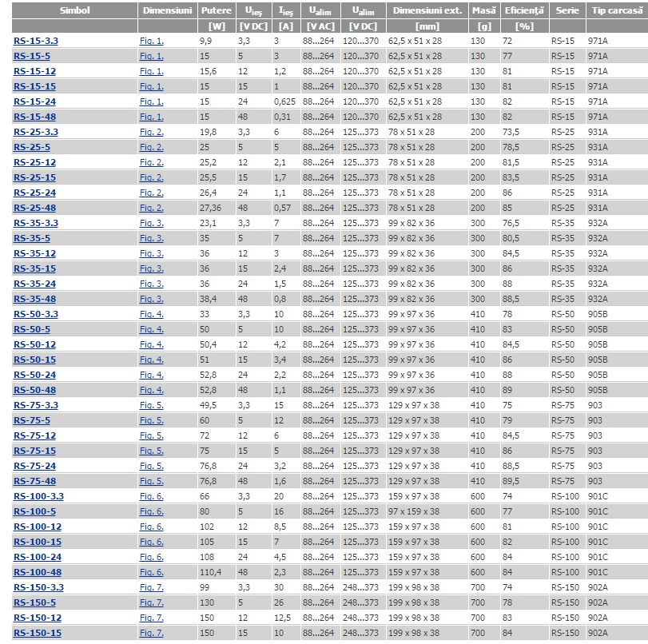648x644 pixels.
Task: Open the RS-25-24 product link
Action: 34,193
